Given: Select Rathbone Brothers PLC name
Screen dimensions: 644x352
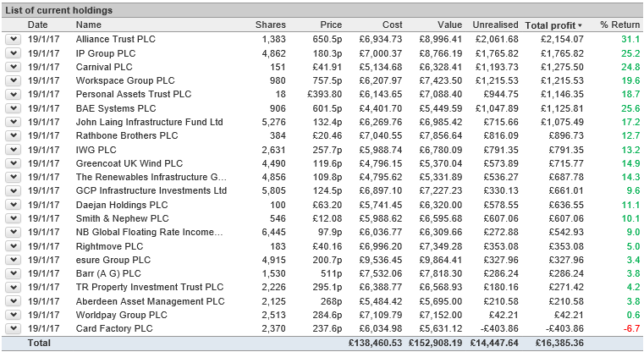Looking at the screenshot, I should pos(127,135).
